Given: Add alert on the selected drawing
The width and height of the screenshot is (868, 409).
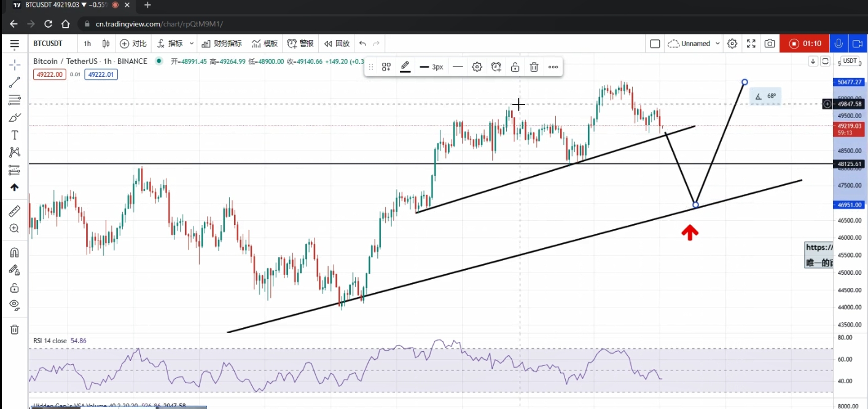Looking at the screenshot, I should [x=496, y=67].
